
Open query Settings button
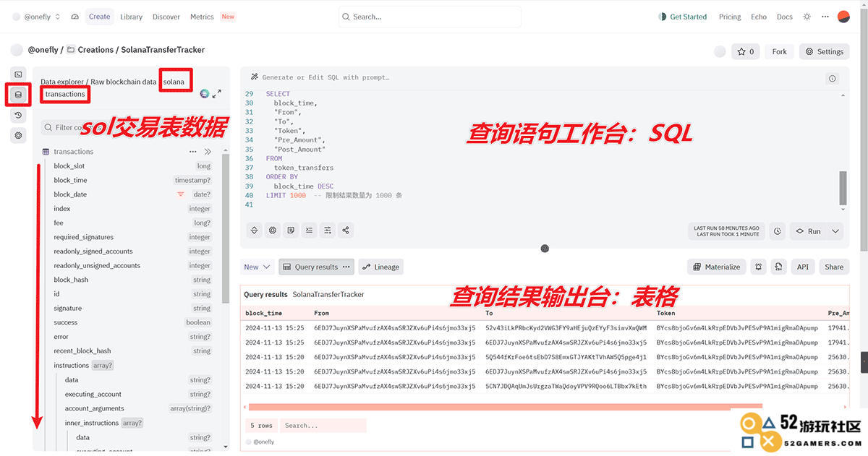[x=825, y=51]
